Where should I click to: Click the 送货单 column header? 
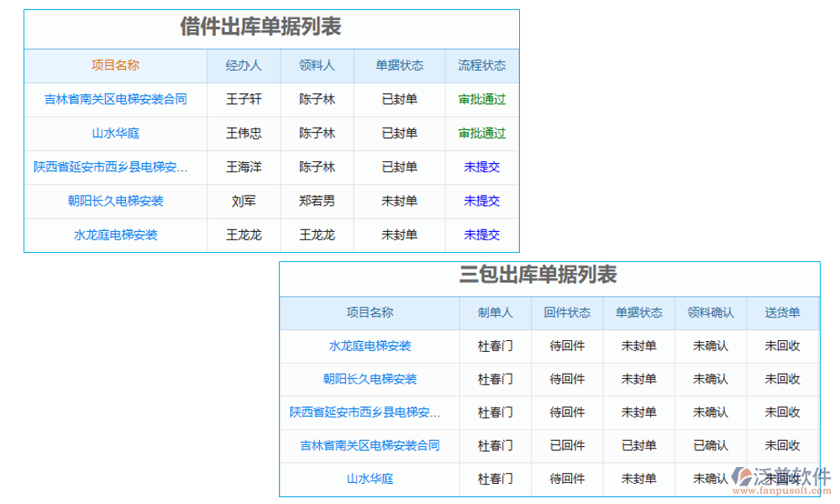point(783,312)
